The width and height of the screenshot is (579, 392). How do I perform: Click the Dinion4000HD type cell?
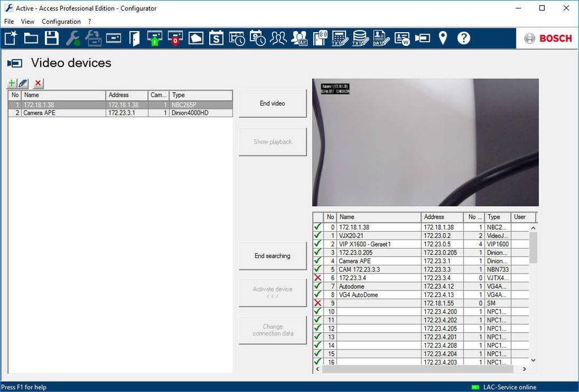coord(201,113)
